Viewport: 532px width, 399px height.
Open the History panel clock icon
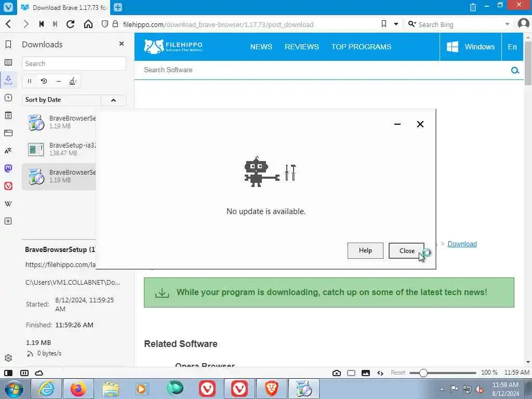pyautogui.click(x=8, y=98)
